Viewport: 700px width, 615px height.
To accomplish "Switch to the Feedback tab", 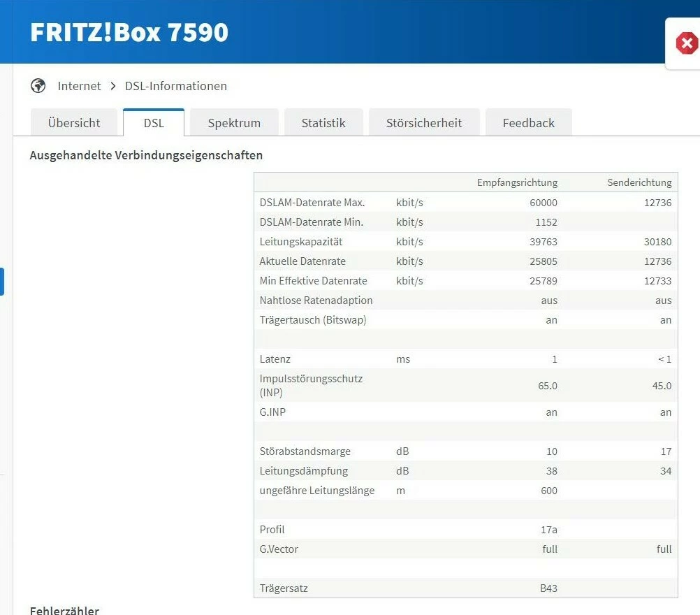I will [x=529, y=122].
